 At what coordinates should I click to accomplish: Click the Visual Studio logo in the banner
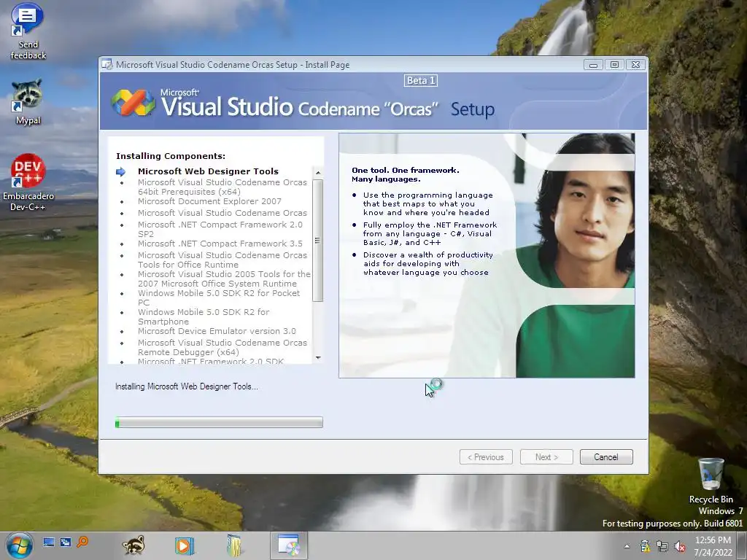(x=133, y=102)
